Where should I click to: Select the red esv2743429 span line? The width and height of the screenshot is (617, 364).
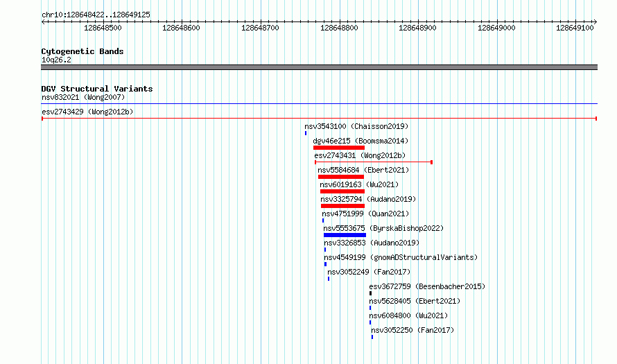[x=319, y=119]
